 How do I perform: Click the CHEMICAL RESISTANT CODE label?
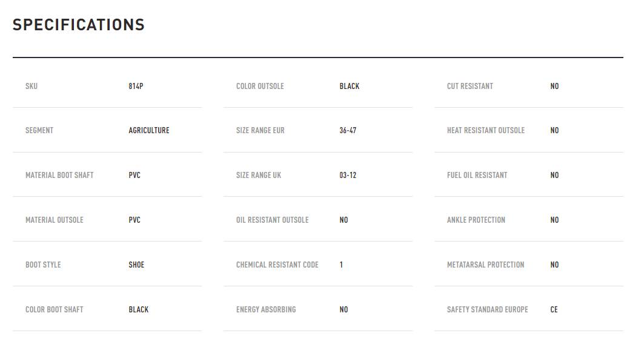pos(277,265)
